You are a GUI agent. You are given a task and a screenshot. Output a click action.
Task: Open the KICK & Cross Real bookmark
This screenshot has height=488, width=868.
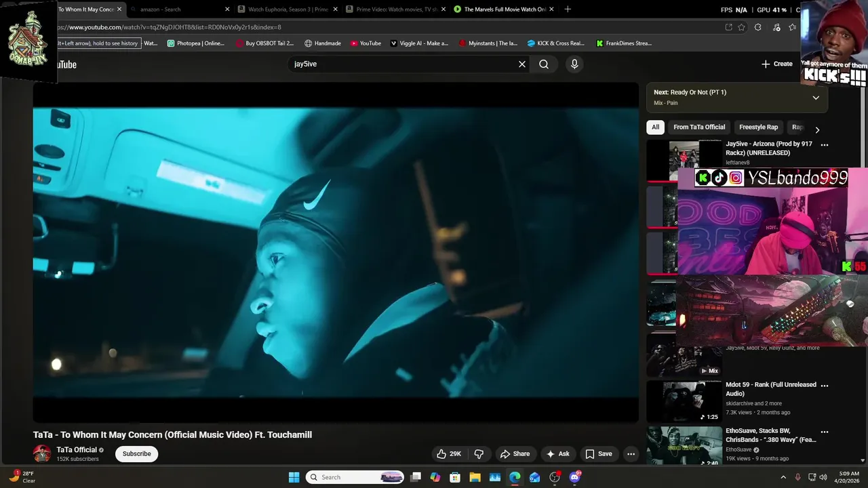pyautogui.click(x=555, y=43)
